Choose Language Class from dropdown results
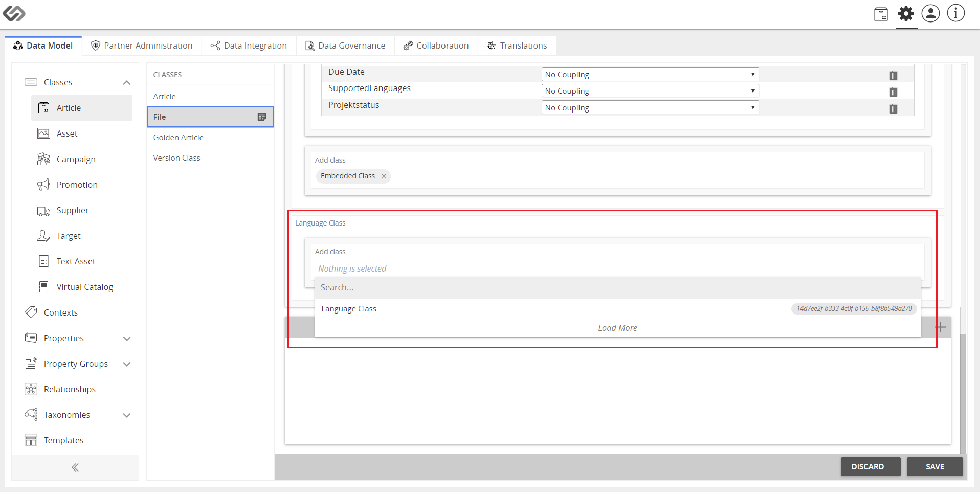Image resolution: width=980 pixels, height=492 pixels. pos(618,309)
